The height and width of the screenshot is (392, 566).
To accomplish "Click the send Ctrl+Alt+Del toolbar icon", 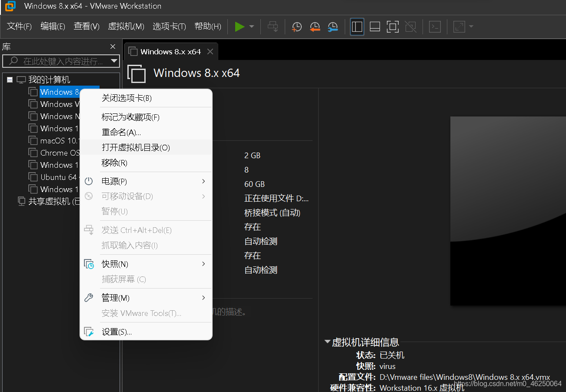I will pyautogui.click(x=273, y=27).
